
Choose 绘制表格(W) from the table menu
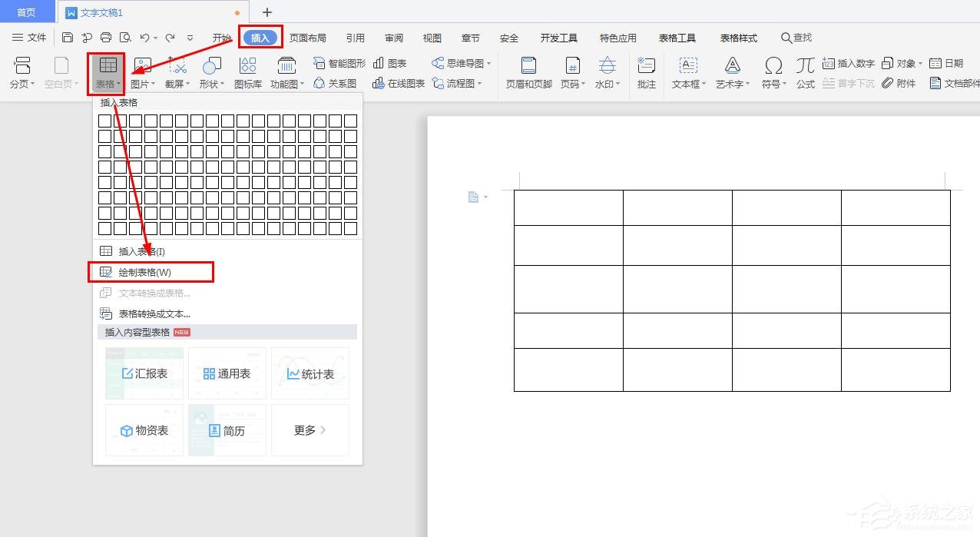click(x=142, y=271)
